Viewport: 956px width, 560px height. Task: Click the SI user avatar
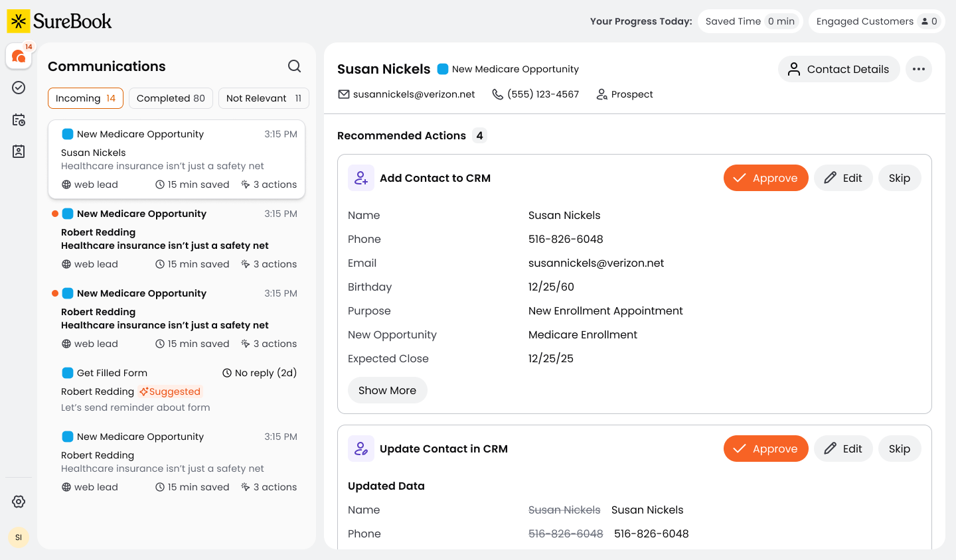[19, 537]
